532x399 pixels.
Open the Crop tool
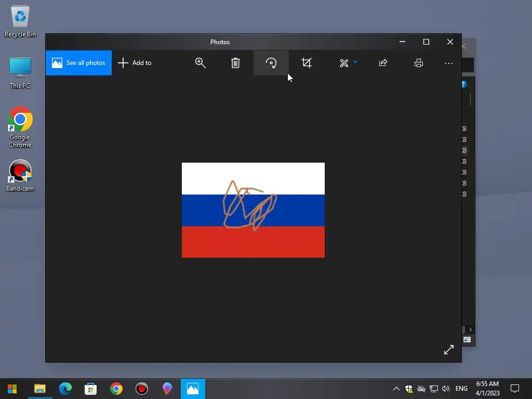(307, 63)
